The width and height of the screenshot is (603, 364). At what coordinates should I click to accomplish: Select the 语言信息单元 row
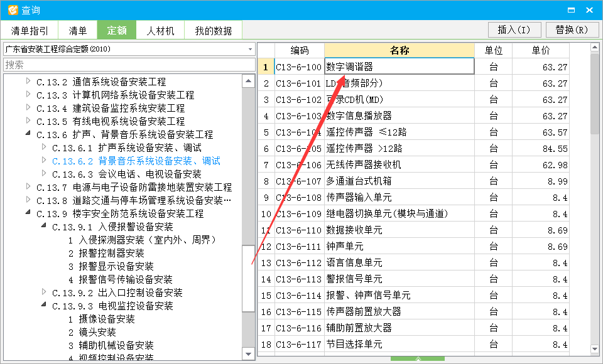click(x=413, y=263)
